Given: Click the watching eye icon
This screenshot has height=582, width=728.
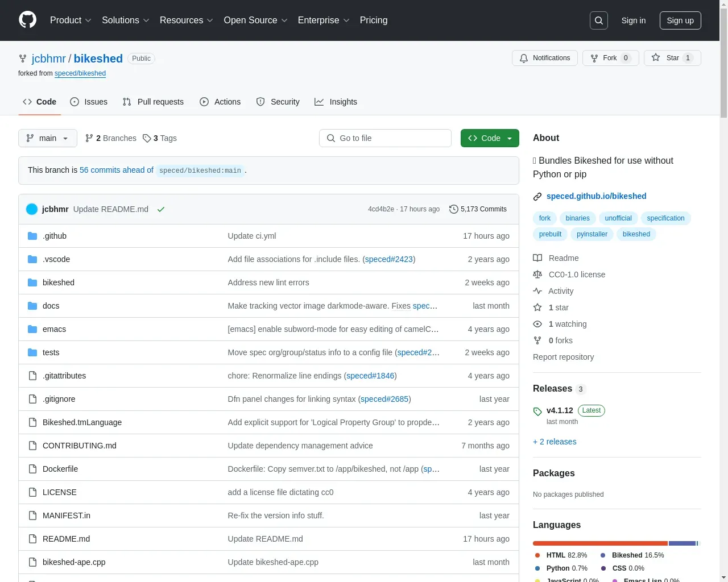Looking at the screenshot, I should click(537, 324).
